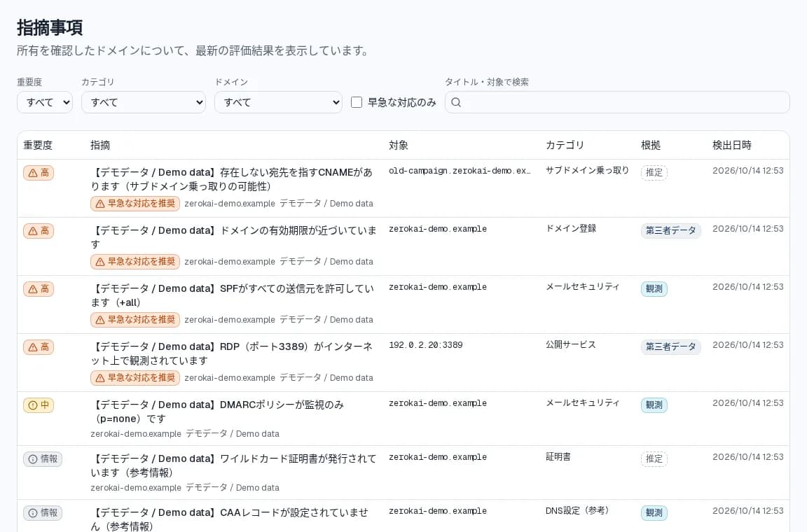Open the RDP port 3389 finding
The image size is (807, 532).
point(232,353)
